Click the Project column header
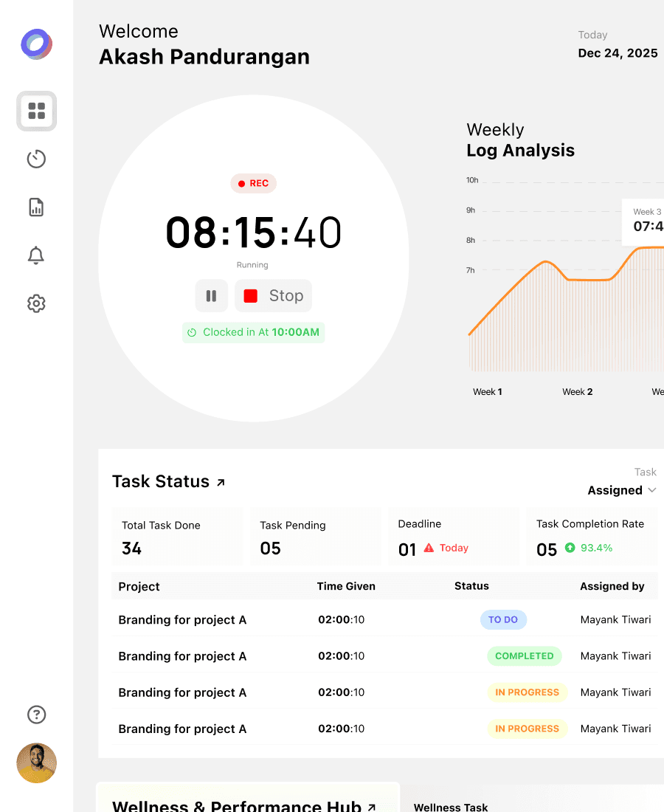The image size is (664, 812). (139, 586)
